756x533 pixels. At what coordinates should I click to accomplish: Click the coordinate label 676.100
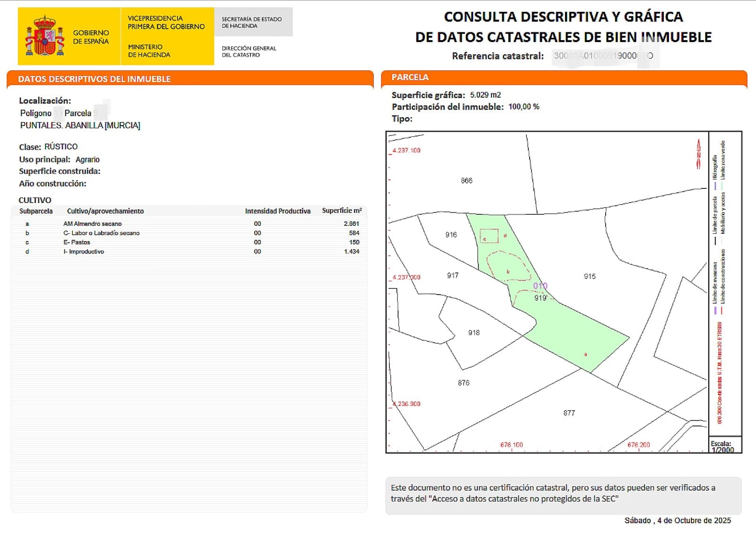tap(512, 444)
